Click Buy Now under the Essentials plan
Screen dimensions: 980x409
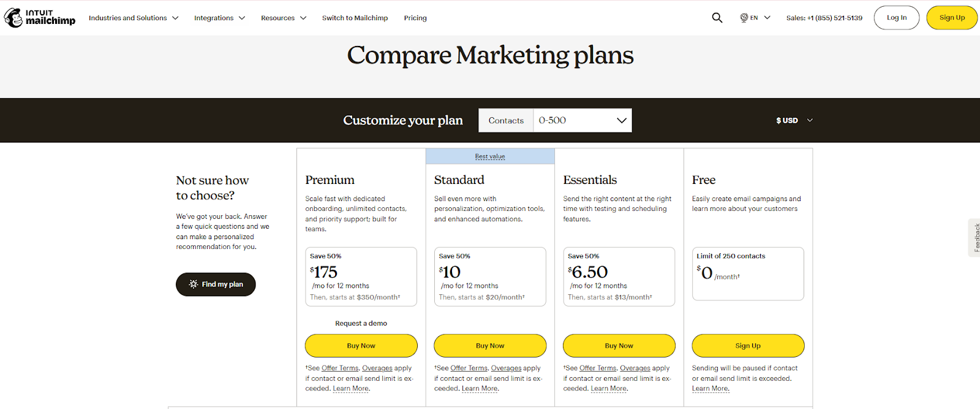point(619,345)
